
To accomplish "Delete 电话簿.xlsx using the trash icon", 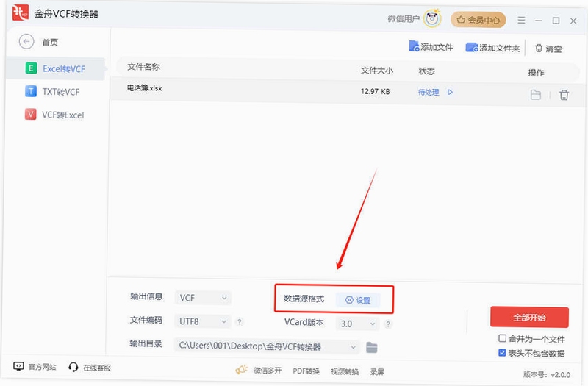I will (564, 95).
